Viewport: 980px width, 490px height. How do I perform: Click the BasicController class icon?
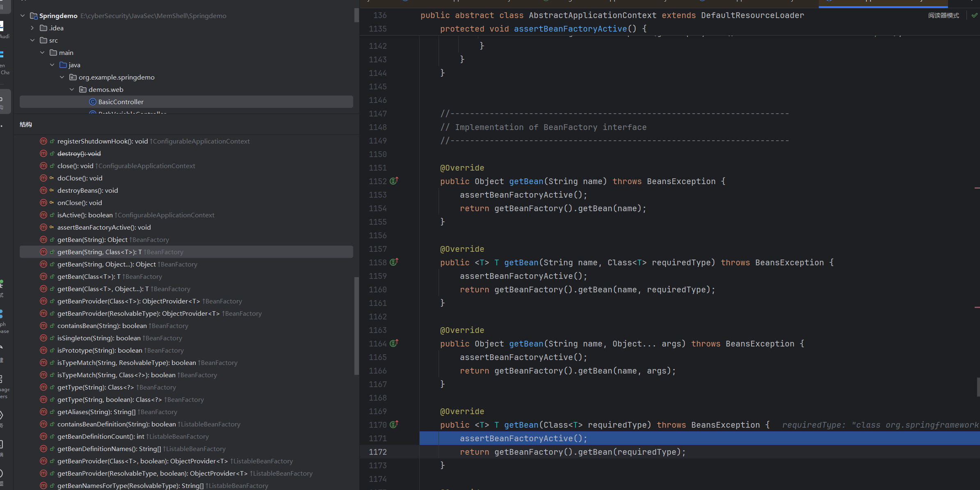[x=93, y=102]
